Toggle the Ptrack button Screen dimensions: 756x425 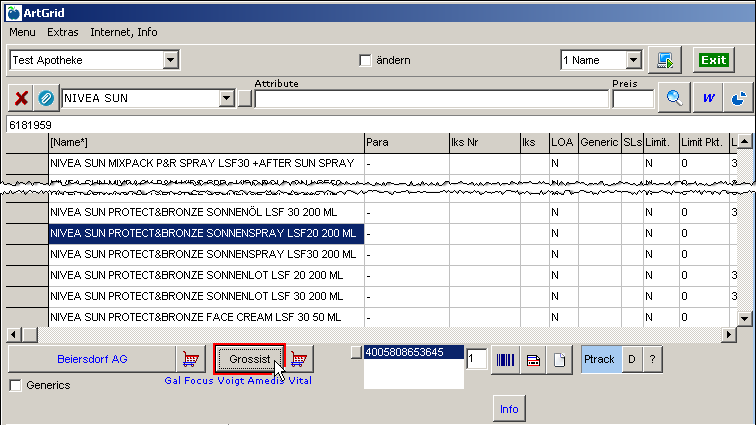pos(600,359)
